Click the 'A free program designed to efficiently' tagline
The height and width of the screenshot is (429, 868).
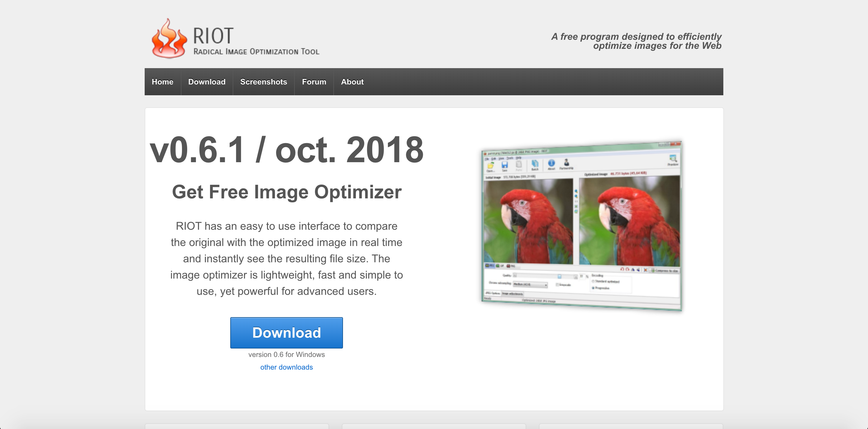636,41
